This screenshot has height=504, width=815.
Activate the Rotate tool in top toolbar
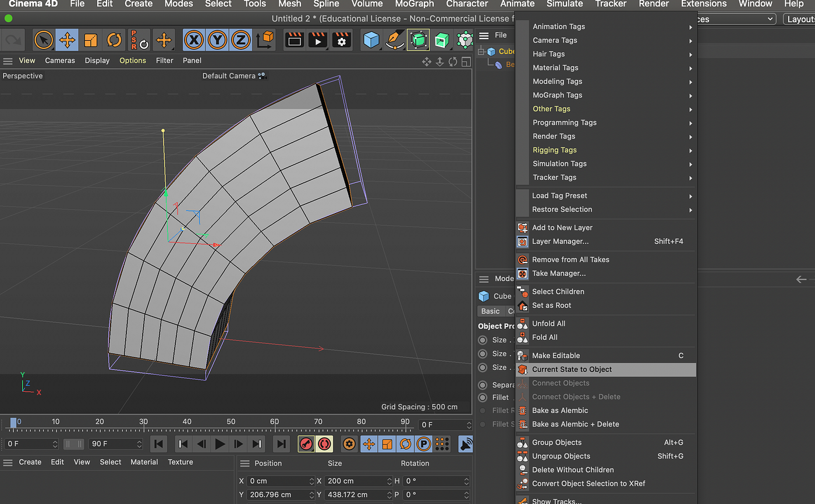point(114,40)
